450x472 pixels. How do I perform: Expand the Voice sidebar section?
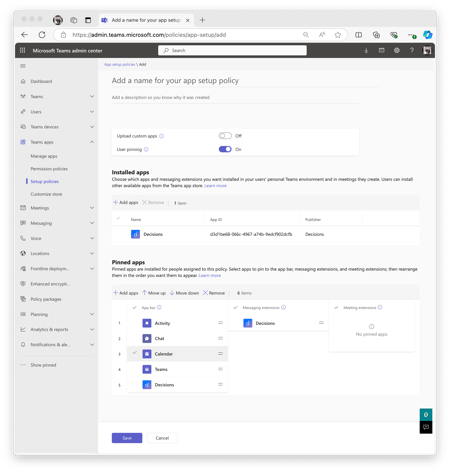pos(92,238)
